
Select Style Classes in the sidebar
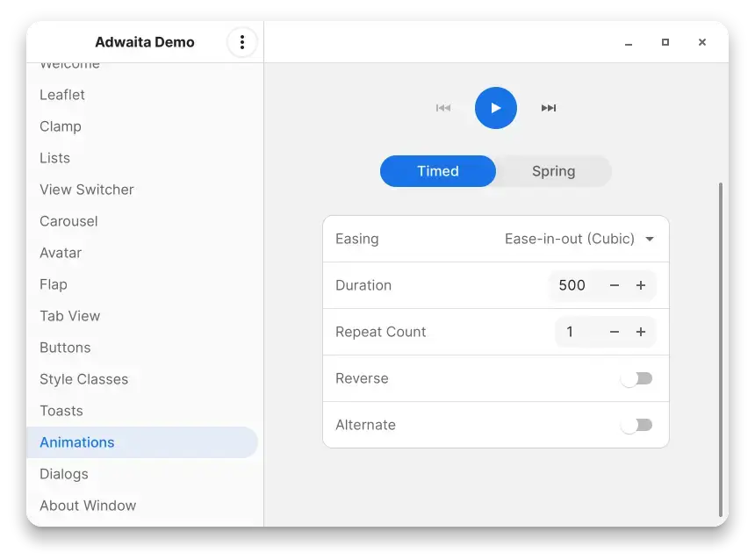[84, 379]
